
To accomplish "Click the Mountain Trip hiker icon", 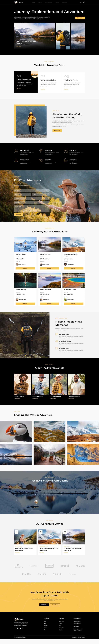I will point(16,151).
